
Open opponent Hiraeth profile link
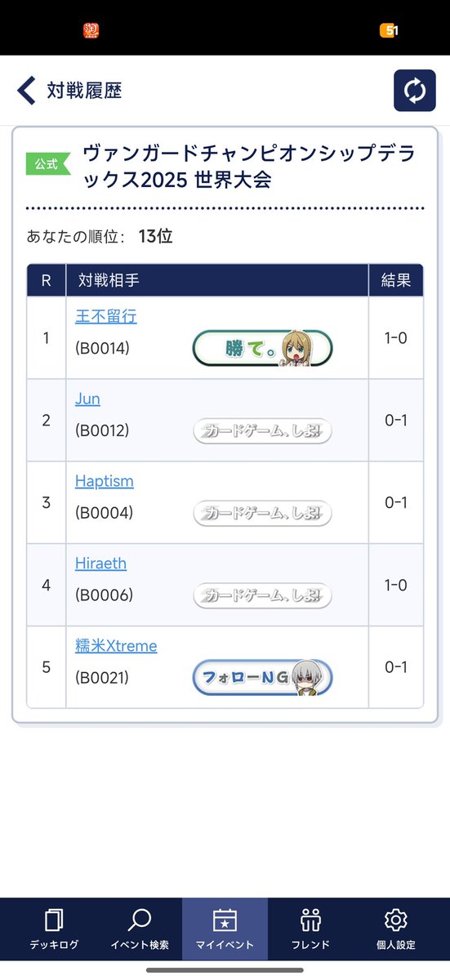pyautogui.click(x=100, y=563)
